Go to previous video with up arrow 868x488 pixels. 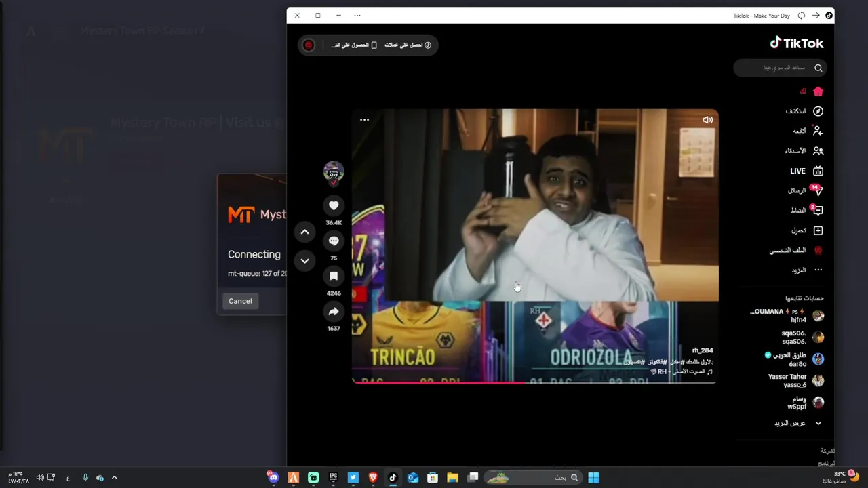pos(304,232)
